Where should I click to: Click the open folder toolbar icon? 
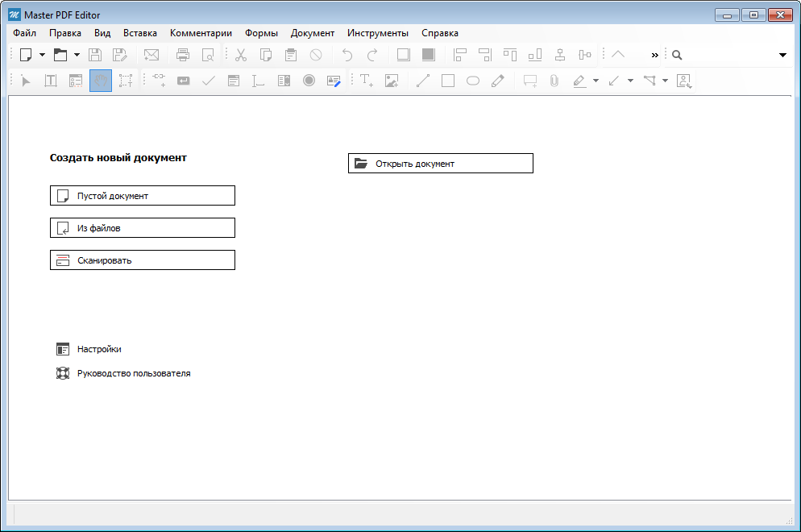click(60, 55)
